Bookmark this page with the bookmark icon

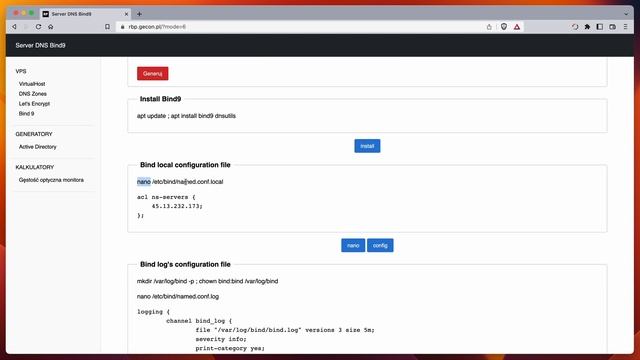click(107, 27)
